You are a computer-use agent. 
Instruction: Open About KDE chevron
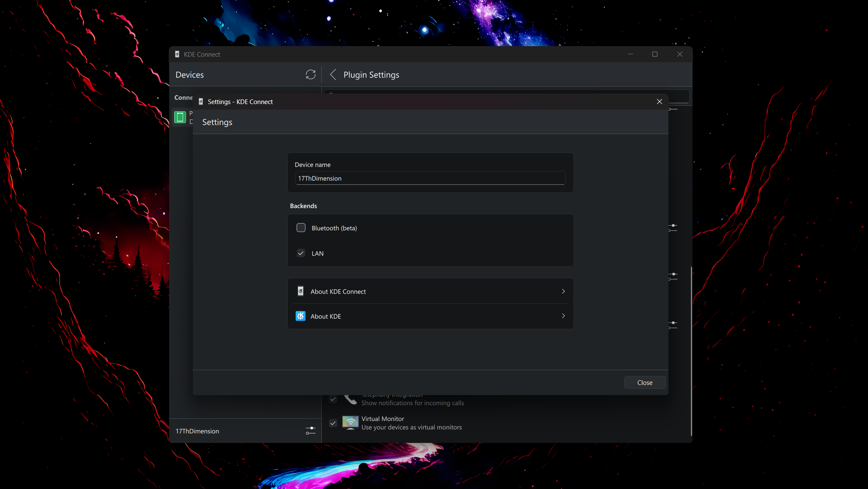(x=563, y=316)
